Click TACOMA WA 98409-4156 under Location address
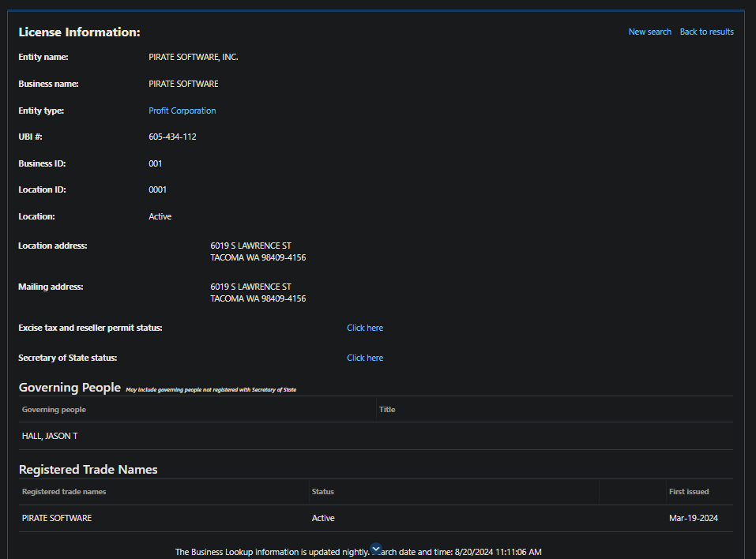 coord(258,258)
